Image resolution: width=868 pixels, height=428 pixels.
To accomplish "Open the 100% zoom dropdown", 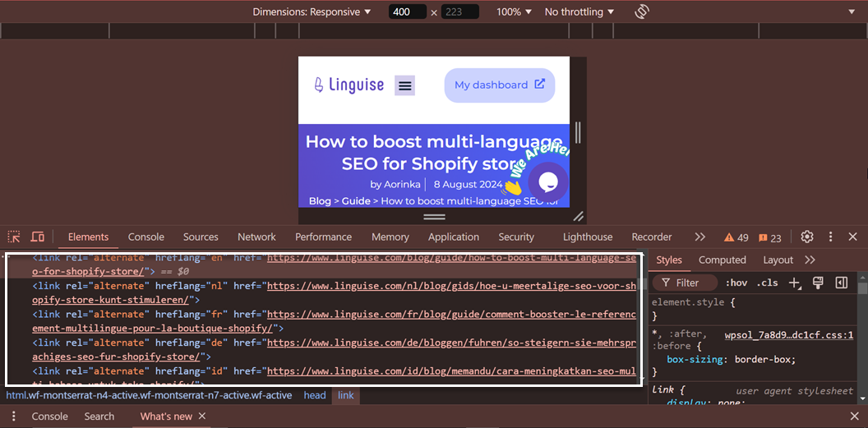I will pyautogui.click(x=514, y=12).
